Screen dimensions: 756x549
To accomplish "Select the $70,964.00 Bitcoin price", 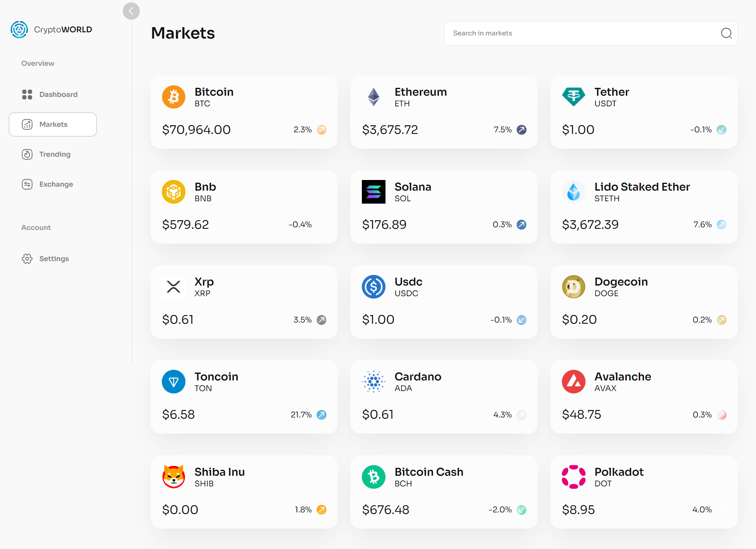I will [x=196, y=130].
